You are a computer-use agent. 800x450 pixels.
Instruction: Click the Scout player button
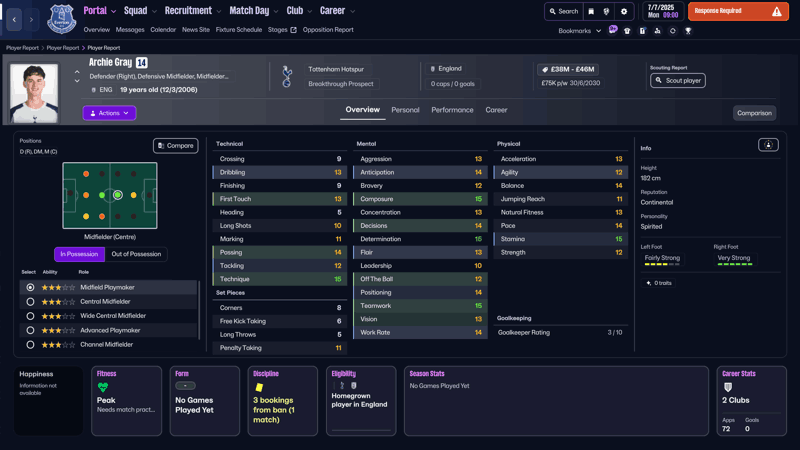(678, 81)
